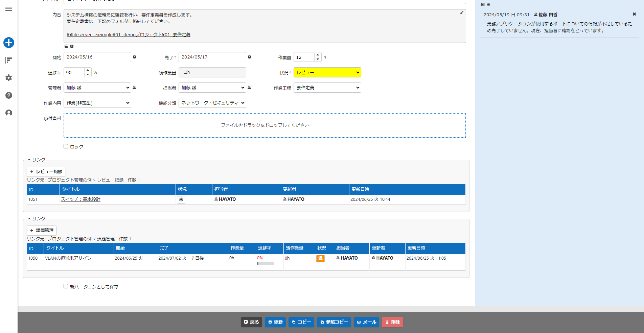Add a new 課題管理 link
Image resolution: width=644 pixels, height=333 pixels.
coord(42,231)
